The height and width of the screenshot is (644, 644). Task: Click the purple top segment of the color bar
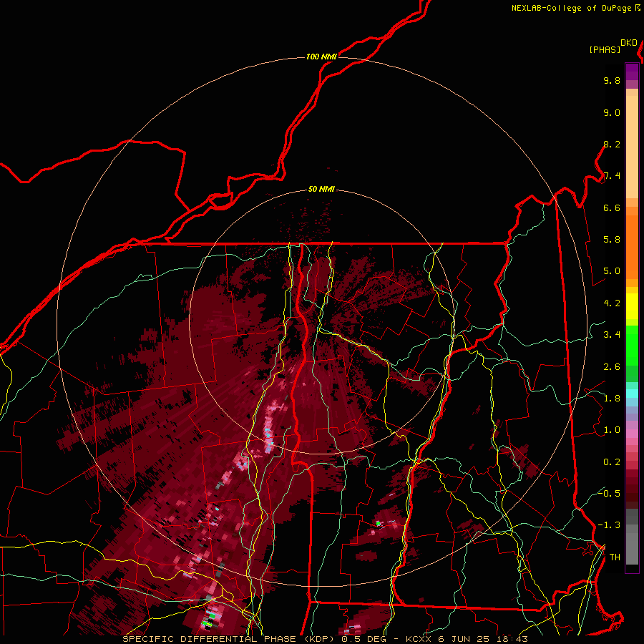[x=632, y=72]
